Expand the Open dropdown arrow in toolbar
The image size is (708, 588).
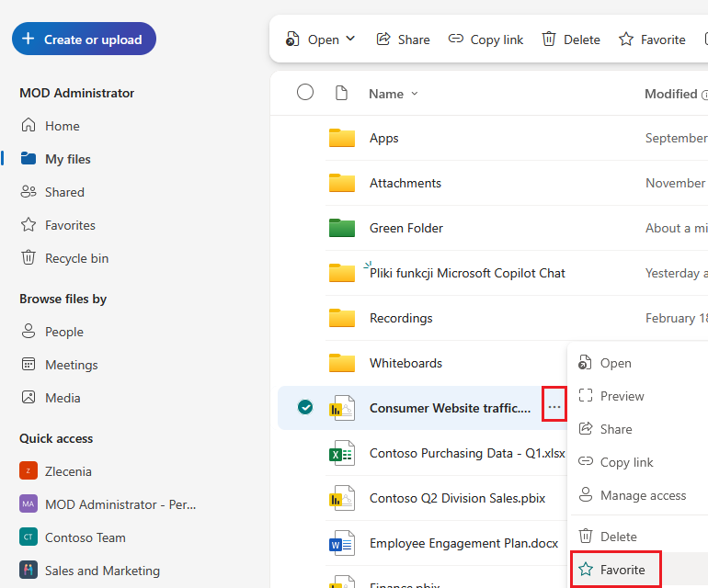350,39
